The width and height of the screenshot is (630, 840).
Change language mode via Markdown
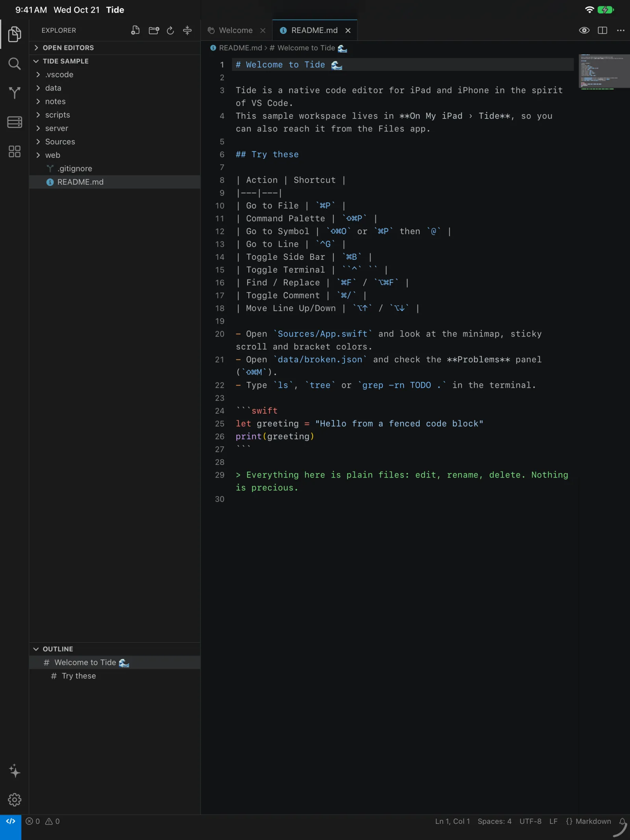[588, 821]
